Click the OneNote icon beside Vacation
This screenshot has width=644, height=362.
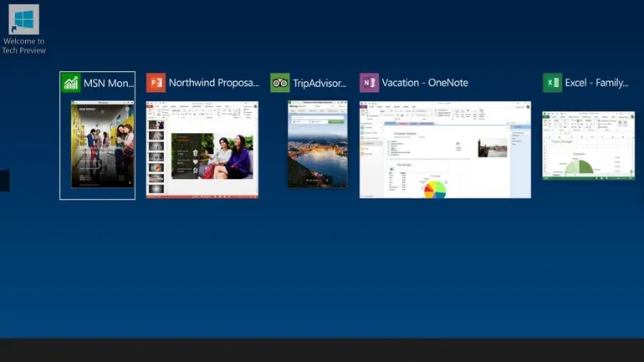(x=369, y=83)
